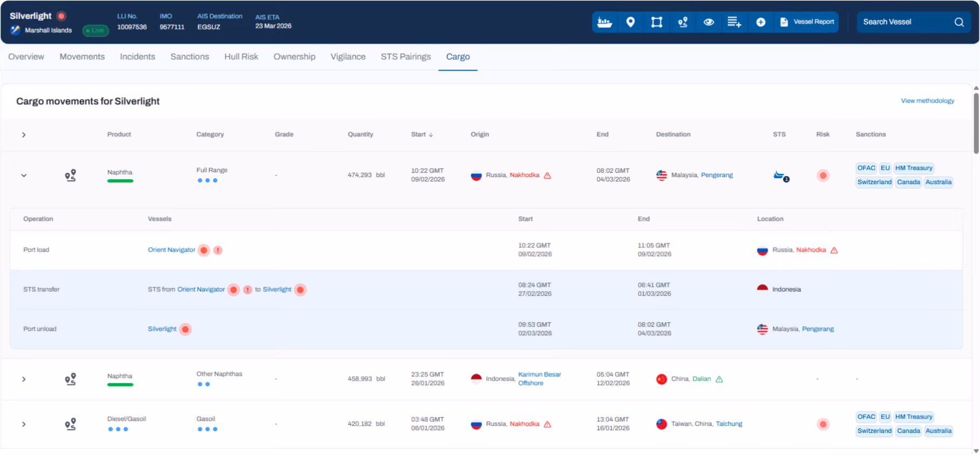Open Silverlight link in Port unload row
The width and height of the screenshot is (980, 455).
click(162, 329)
